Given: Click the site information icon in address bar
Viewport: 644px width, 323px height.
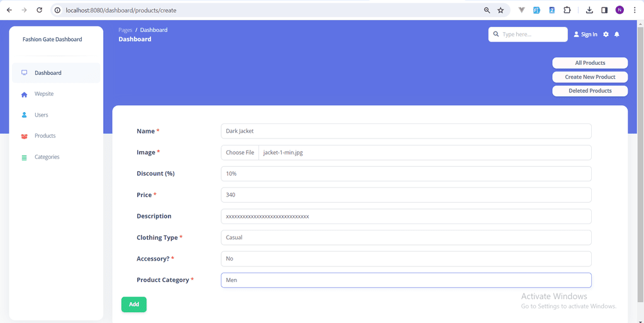Looking at the screenshot, I should point(57,10).
